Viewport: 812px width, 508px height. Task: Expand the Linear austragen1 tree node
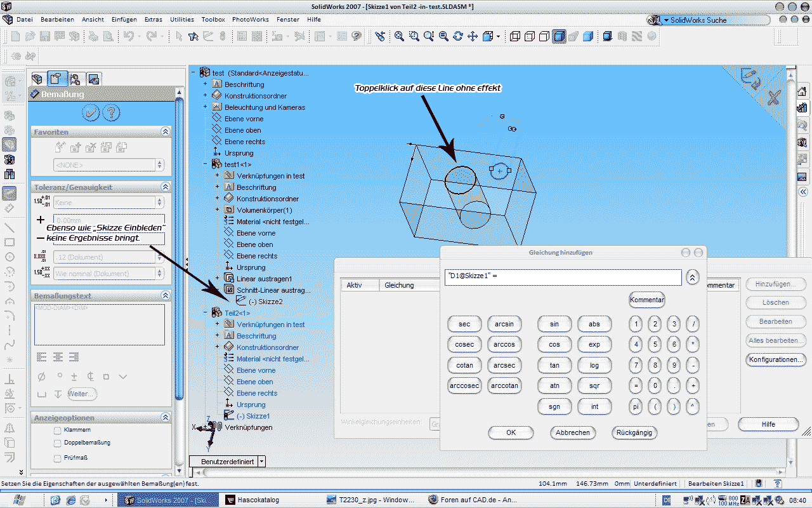[217, 279]
